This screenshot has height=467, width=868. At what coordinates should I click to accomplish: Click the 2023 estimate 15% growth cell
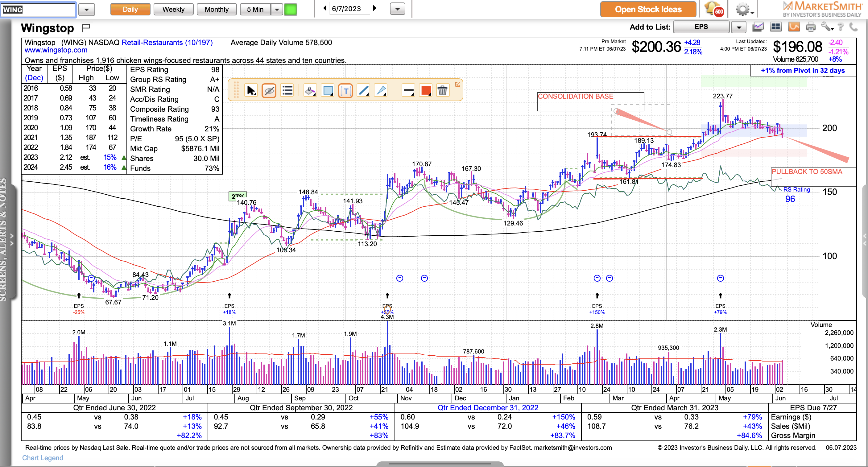click(x=110, y=157)
